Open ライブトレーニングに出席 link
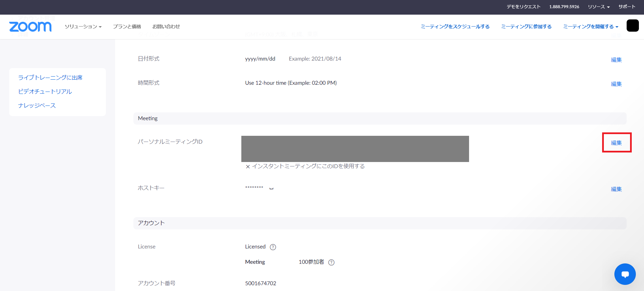This screenshot has width=644, height=291. point(50,78)
